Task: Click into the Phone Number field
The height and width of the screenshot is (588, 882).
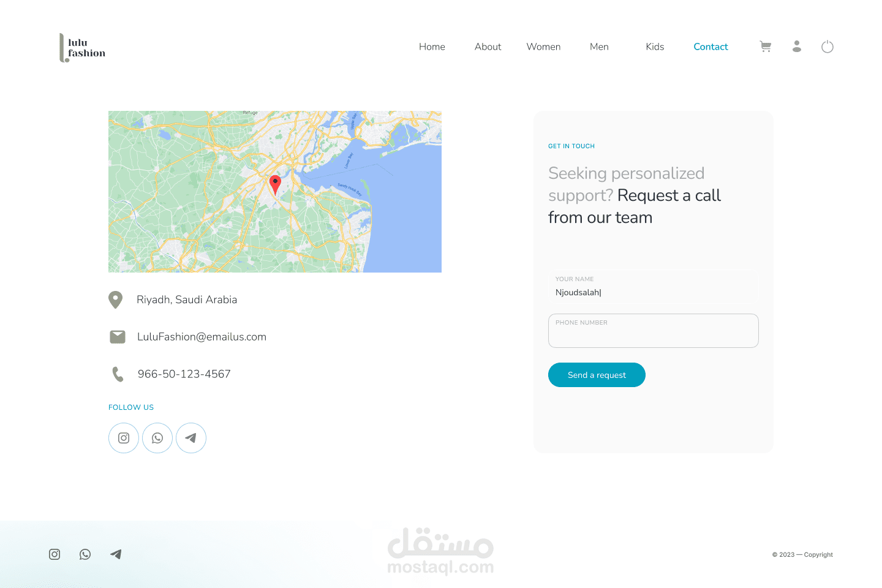Action: [x=653, y=331]
